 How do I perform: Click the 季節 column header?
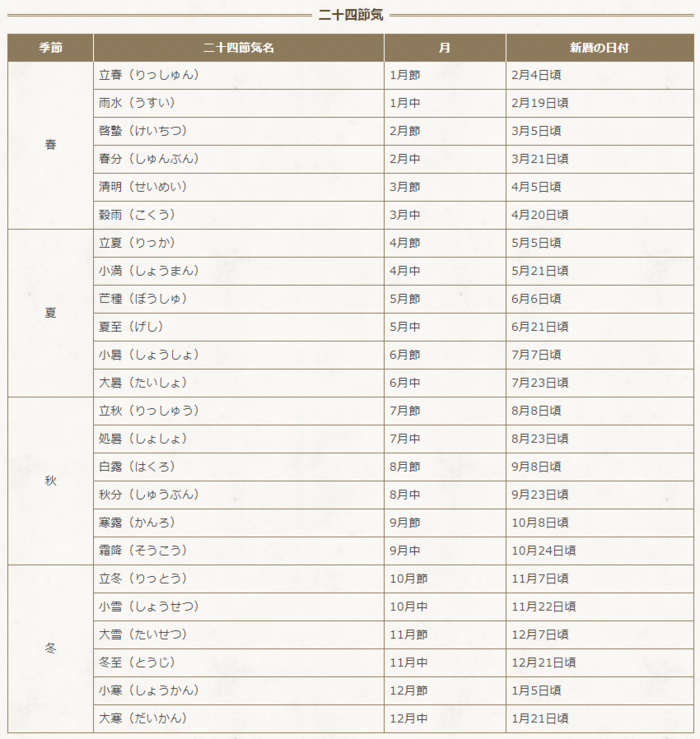(x=50, y=48)
